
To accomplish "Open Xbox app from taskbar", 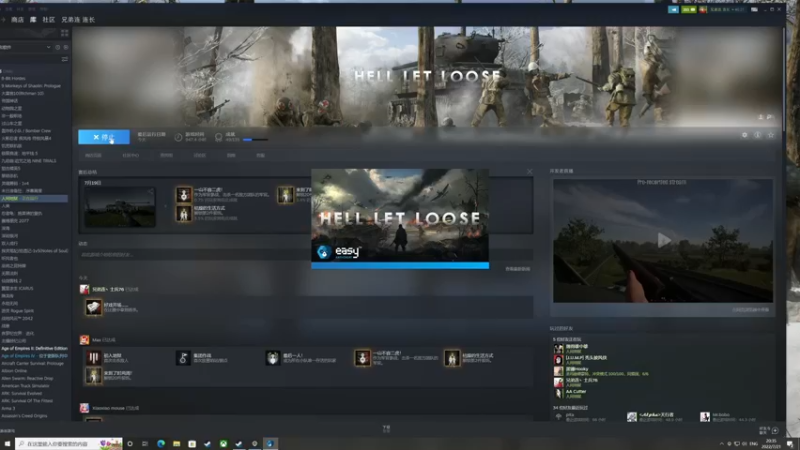I will (x=223, y=444).
